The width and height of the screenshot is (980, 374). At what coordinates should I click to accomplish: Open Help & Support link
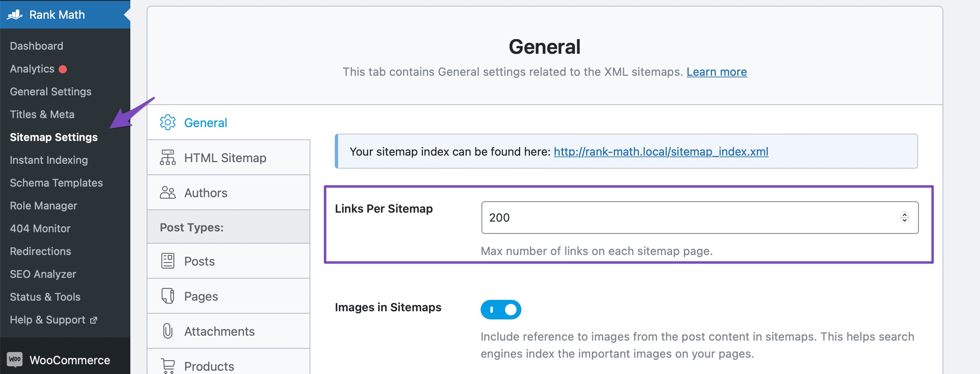coord(48,320)
